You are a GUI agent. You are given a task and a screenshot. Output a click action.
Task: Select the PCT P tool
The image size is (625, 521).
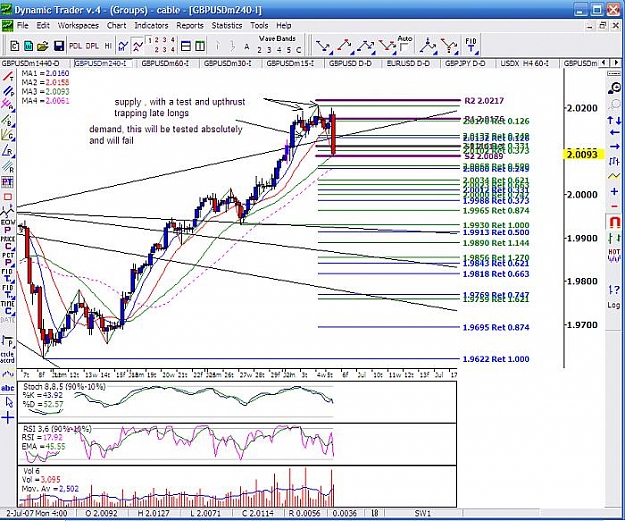pyautogui.click(x=8, y=259)
